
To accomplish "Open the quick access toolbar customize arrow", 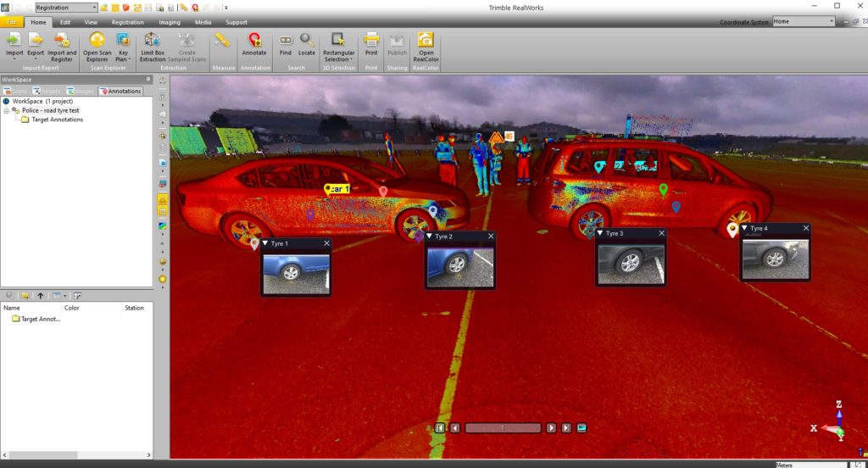I will tap(226, 8).
